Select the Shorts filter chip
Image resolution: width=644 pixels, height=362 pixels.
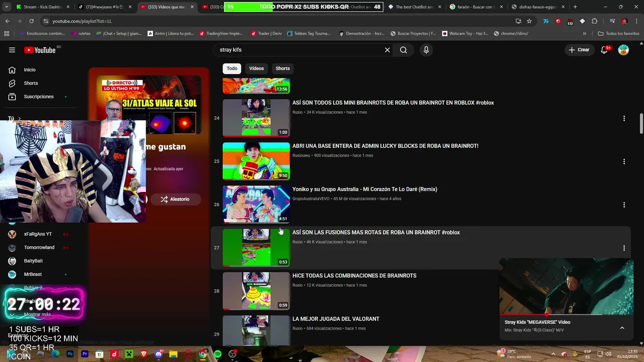pos(283,68)
